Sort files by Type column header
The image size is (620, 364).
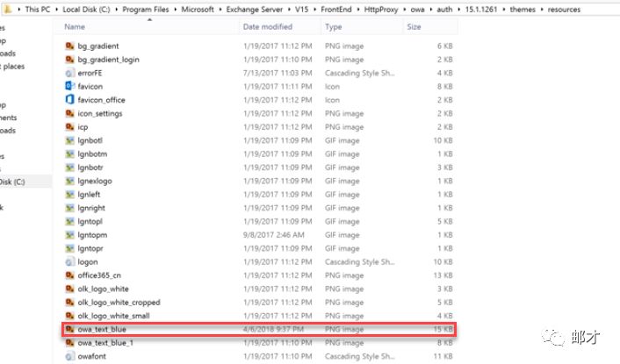click(334, 27)
